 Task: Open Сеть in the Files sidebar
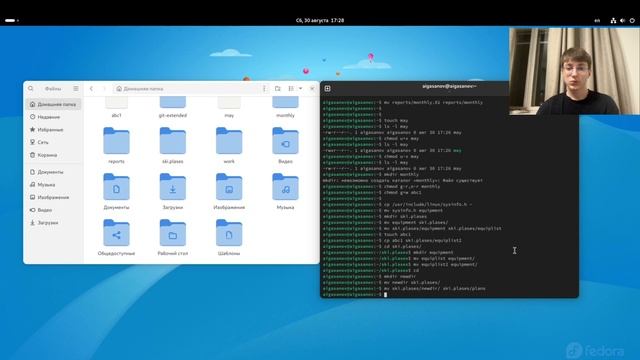53,142
